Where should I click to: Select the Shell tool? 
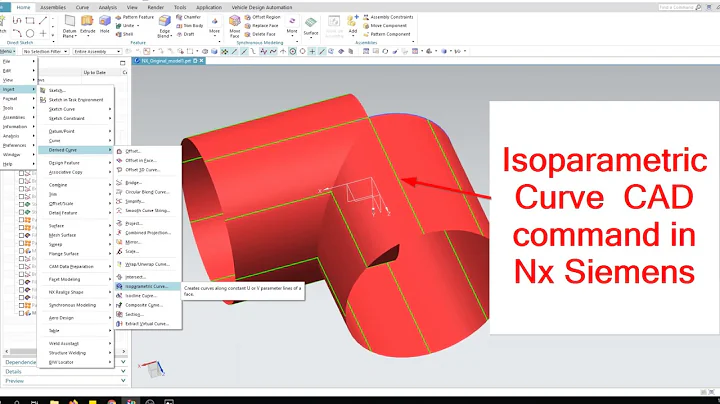click(x=124, y=34)
